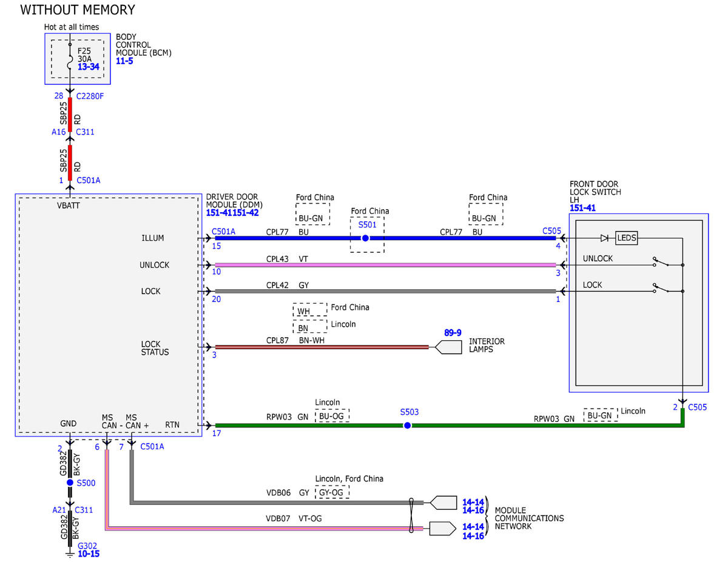Follow the 89-9 Interior Lamps reference

pos(453,333)
